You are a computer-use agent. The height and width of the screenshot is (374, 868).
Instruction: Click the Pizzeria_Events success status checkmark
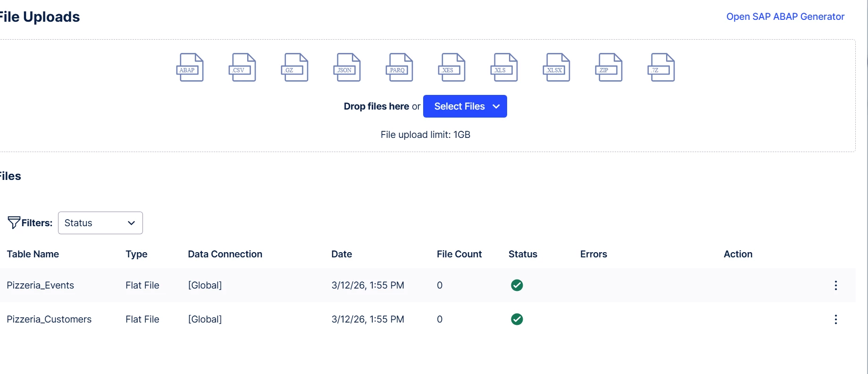click(517, 285)
